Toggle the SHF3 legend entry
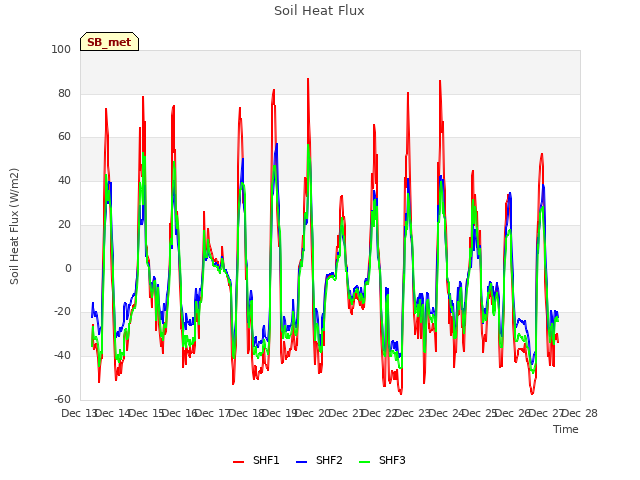The width and height of the screenshot is (640, 480). 382,461
